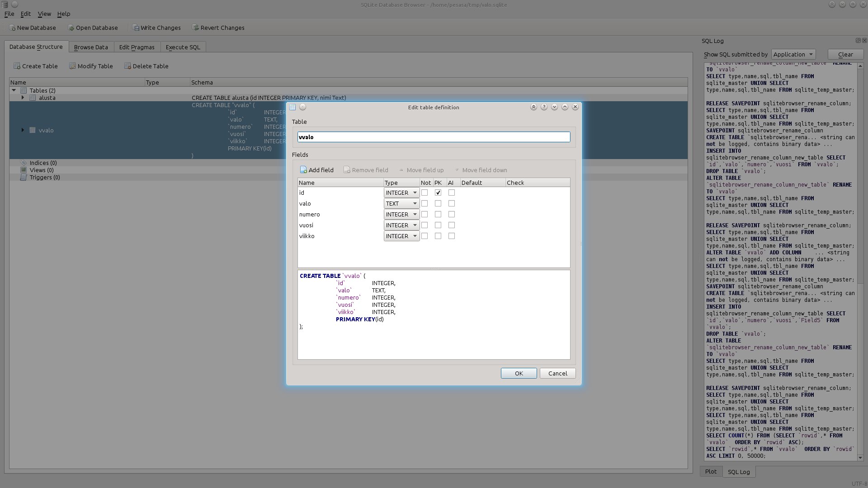Select the SQL Log bottom tab

[x=739, y=472]
